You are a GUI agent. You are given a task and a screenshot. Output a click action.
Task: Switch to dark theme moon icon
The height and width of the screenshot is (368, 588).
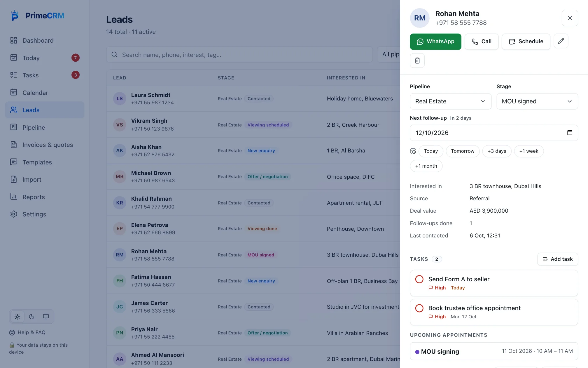[32, 317]
